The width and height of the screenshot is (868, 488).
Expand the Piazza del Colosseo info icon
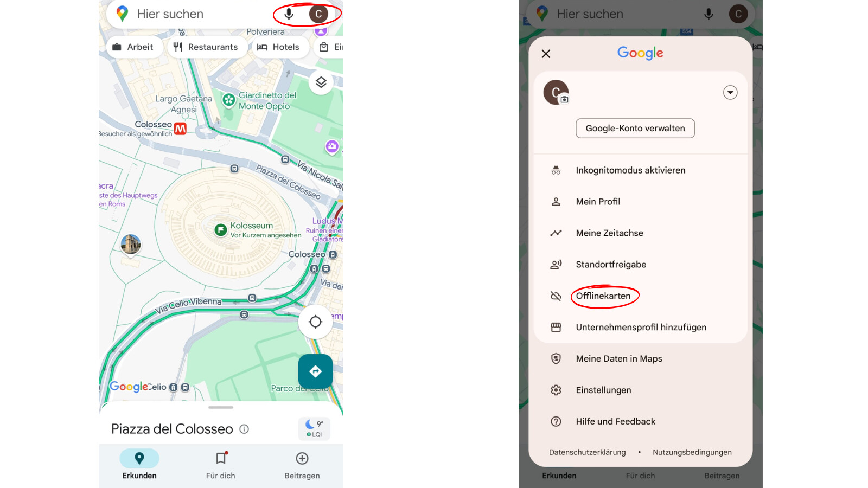pos(244,429)
